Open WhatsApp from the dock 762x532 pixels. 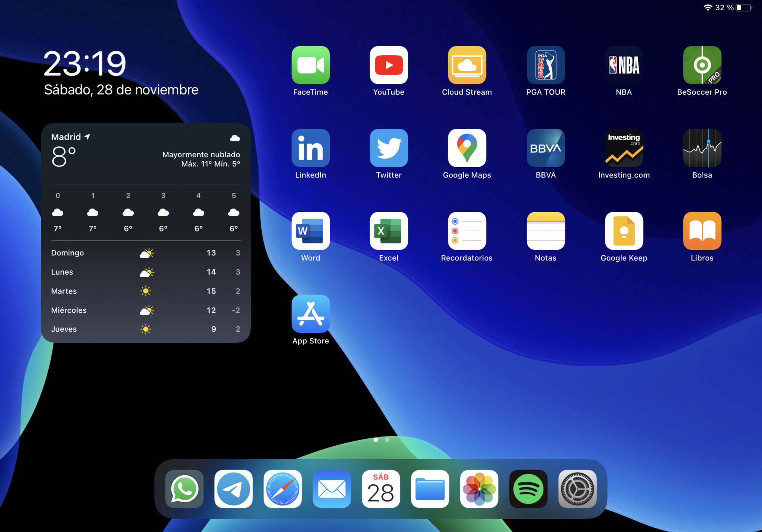coord(184,489)
